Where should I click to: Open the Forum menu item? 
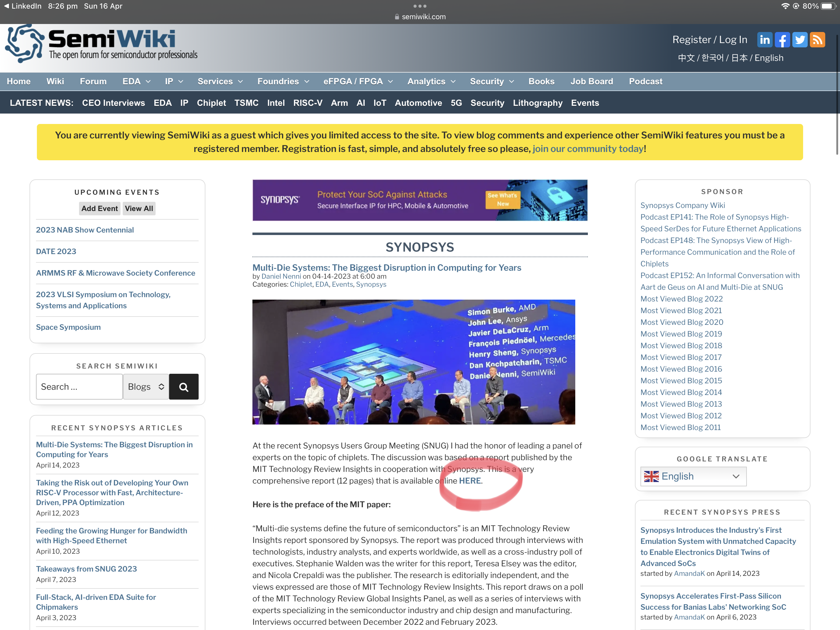[93, 81]
